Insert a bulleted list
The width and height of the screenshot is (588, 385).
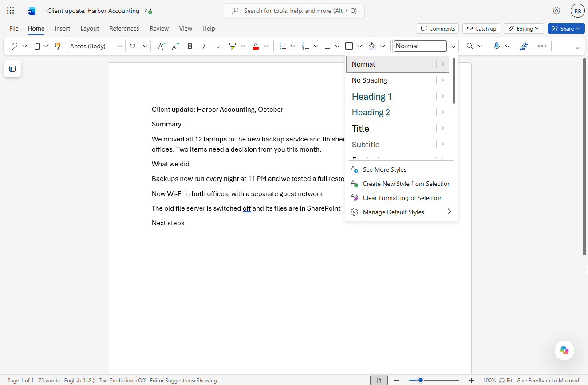coord(283,46)
